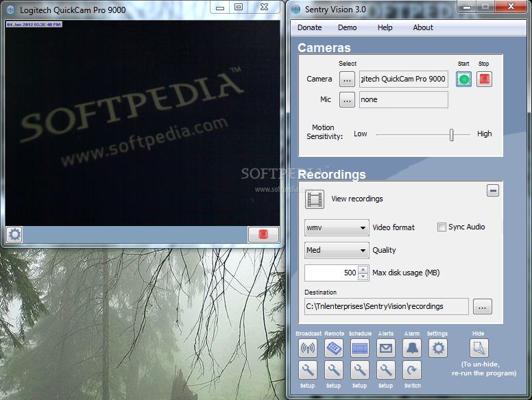Open the About menu
The image size is (532, 400).
click(423, 27)
